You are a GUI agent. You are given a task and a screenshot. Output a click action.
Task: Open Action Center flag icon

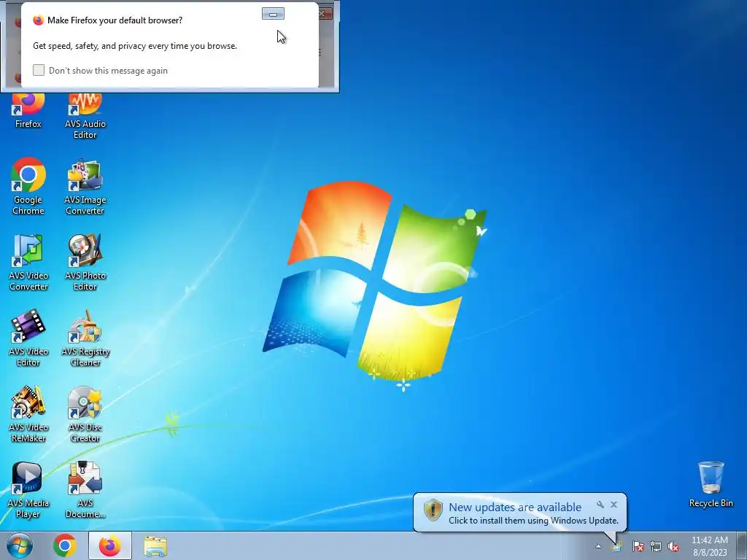click(x=638, y=546)
